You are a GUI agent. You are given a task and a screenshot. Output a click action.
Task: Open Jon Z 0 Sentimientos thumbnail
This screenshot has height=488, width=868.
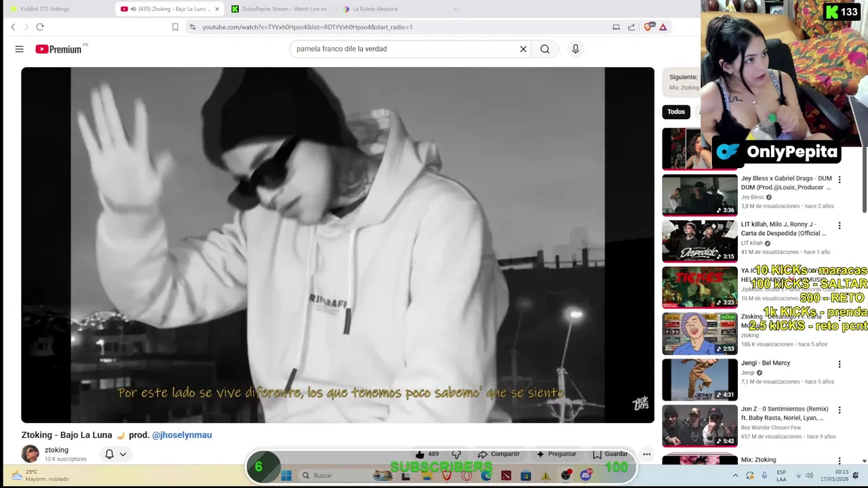(x=699, y=426)
